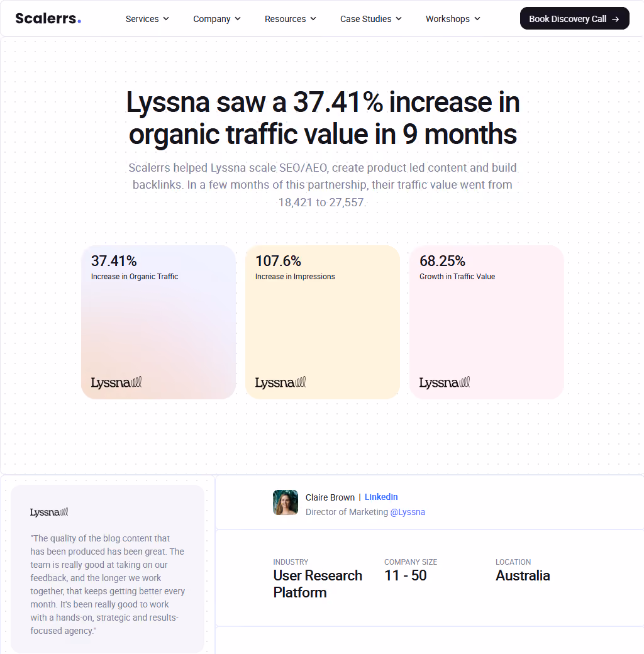
Task: Click the 'COMPANY SIZE' label
Action: click(411, 562)
